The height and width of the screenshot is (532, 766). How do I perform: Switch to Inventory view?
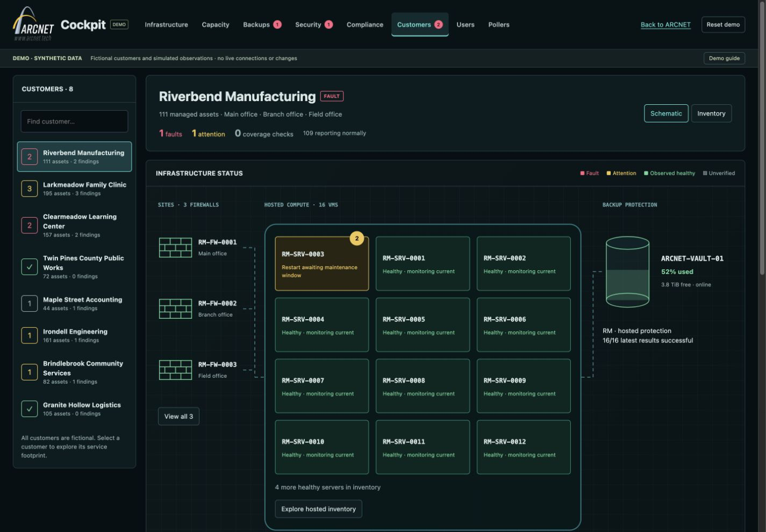[x=711, y=113]
